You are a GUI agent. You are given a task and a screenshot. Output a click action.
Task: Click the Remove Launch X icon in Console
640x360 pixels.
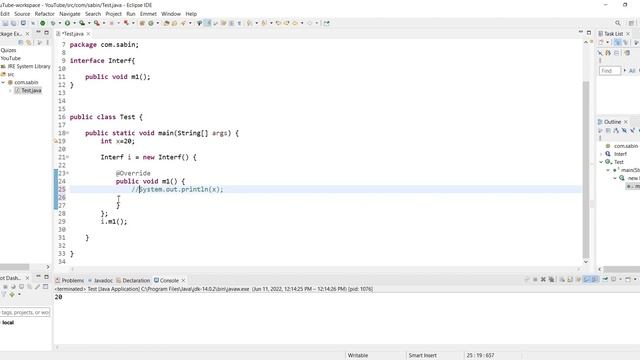pos(543,280)
